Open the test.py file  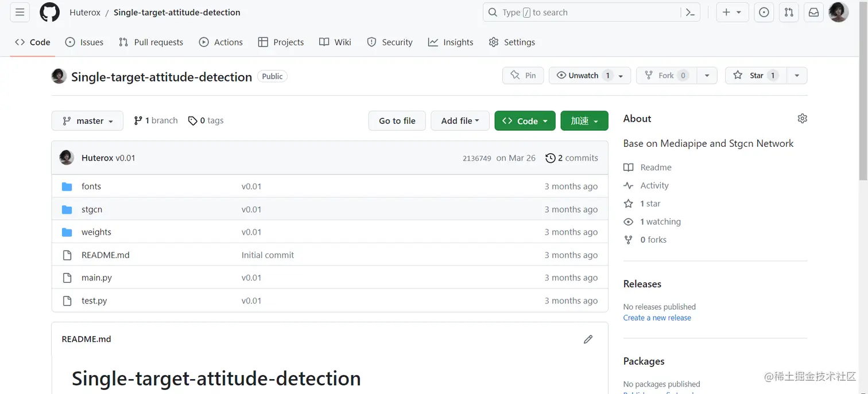(x=94, y=301)
